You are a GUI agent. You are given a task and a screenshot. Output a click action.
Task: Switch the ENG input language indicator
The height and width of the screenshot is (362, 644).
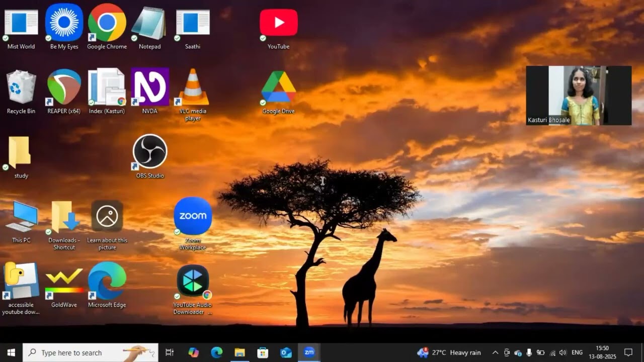[x=577, y=352]
